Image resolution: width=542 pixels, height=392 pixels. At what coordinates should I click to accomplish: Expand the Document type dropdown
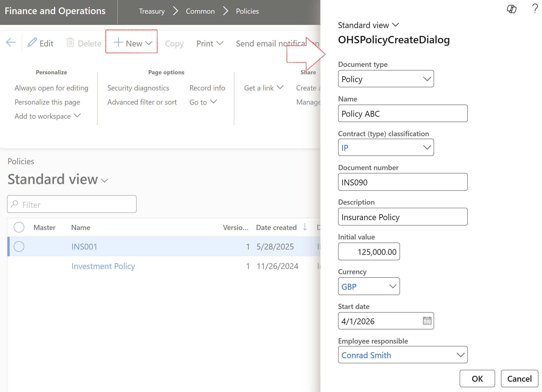pyautogui.click(x=427, y=79)
